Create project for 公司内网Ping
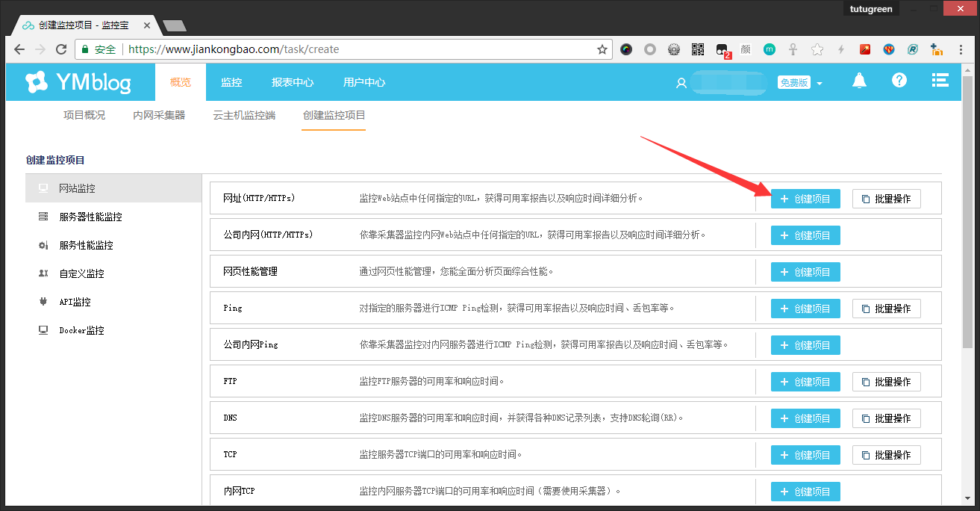 [x=805, y=345]
